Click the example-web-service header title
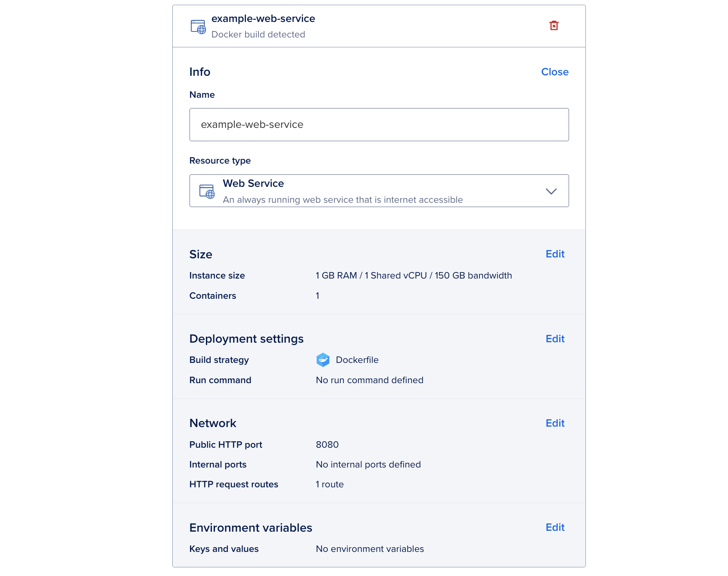This screenshot has height=576, width=728. [263, 19]
